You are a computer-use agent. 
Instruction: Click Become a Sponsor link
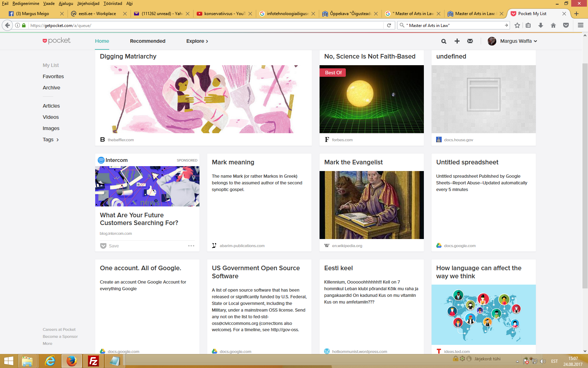60,336
